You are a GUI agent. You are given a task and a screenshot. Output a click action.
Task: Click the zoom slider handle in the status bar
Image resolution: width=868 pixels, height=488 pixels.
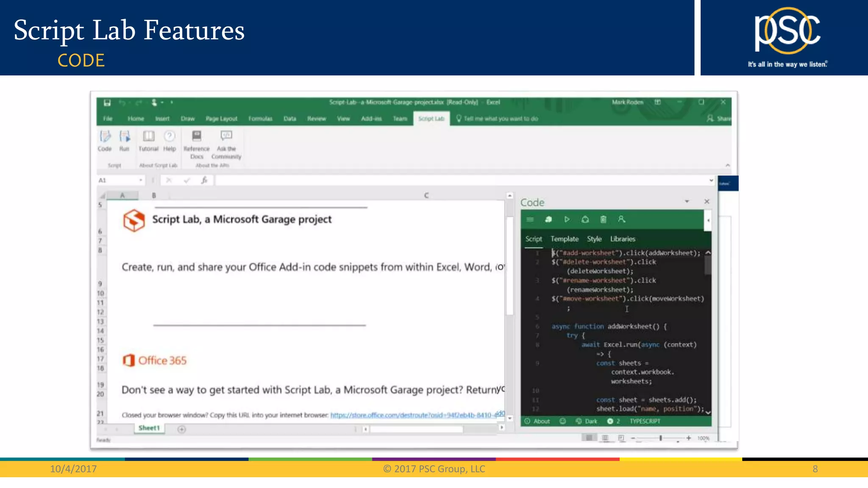pos(660,438)
